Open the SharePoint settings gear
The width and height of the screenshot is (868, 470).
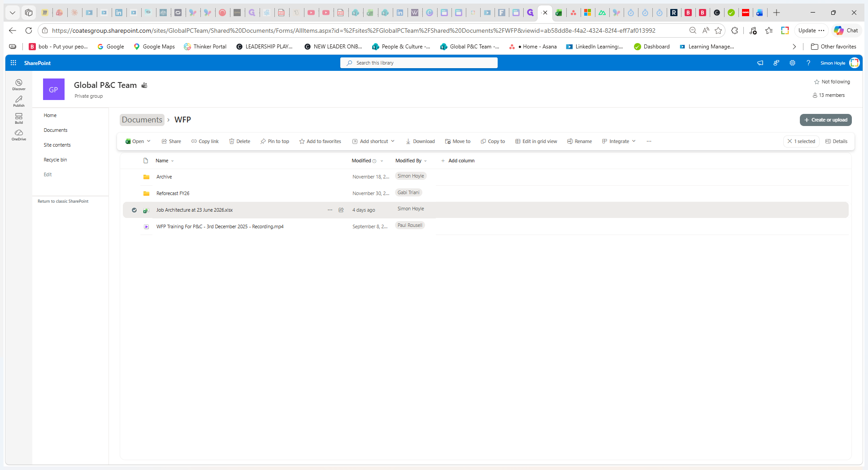[x=792, y=63]
